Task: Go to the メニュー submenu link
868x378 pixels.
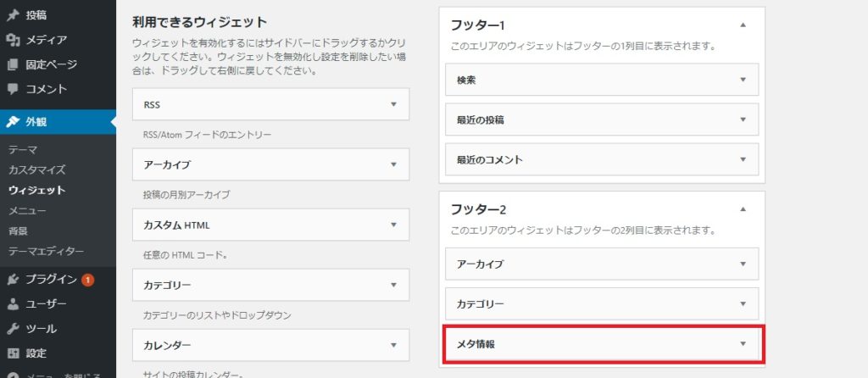Action: click(27, 211)
